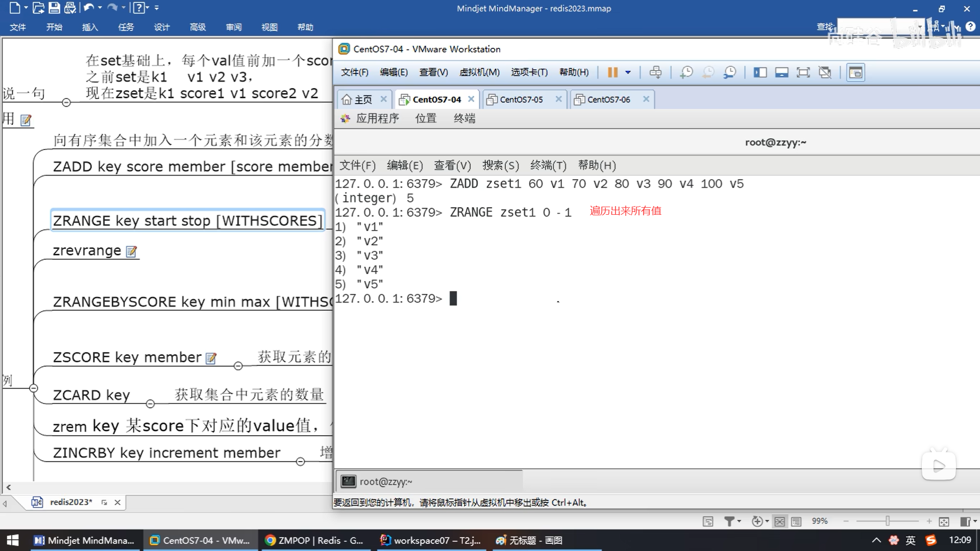Click the send Ctrl+Alt+Del icon
Screen dimensions: 980x551
click(655, 72)
